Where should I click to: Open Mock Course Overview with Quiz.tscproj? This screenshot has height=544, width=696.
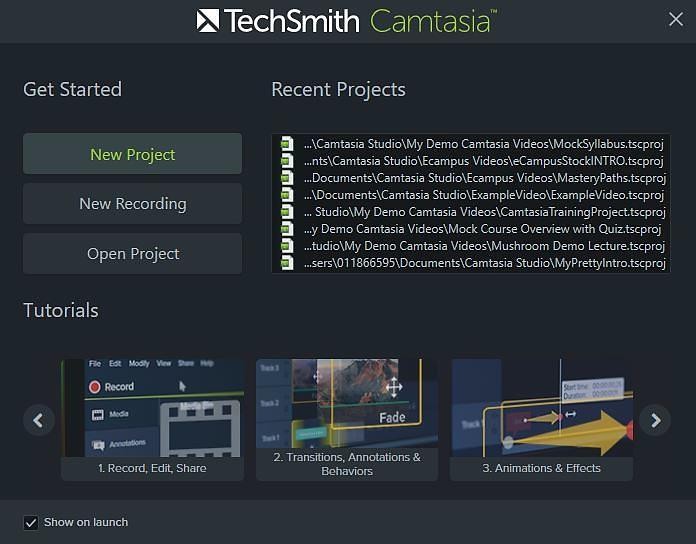482,229
